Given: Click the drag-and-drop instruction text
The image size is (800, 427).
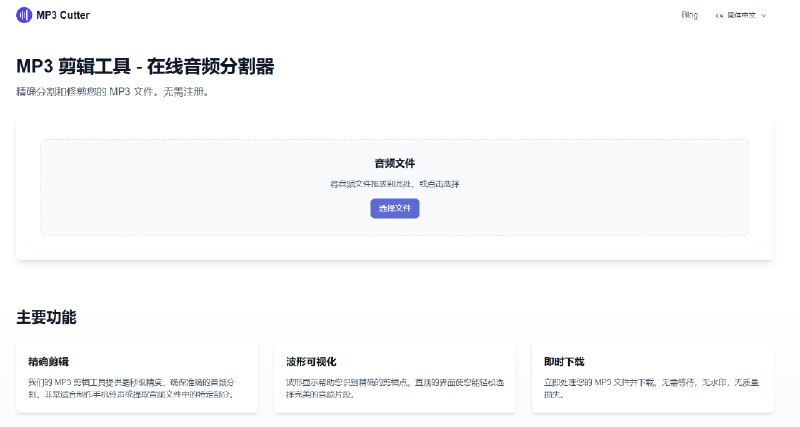Looking at the screenshot, I should click(x=395, y=184).
